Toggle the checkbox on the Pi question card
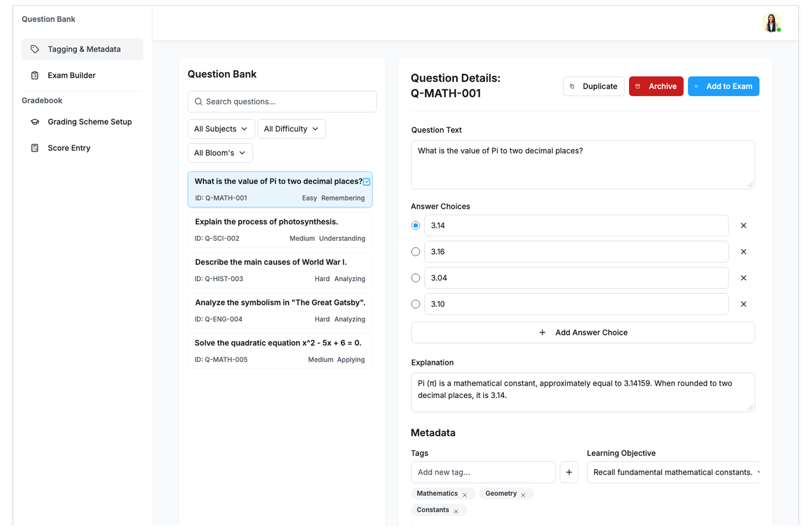Image resolution: width=812 pixels, height=528 pixels. (x=367, y=181)
